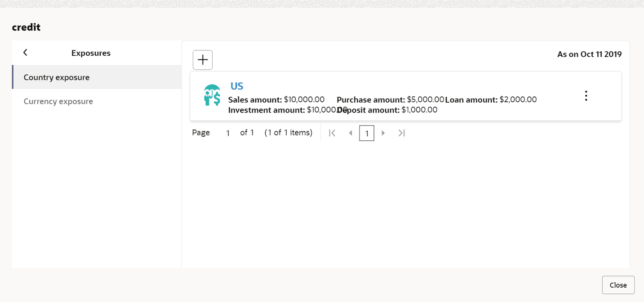Jump to the last page

[x=402, y=133]
